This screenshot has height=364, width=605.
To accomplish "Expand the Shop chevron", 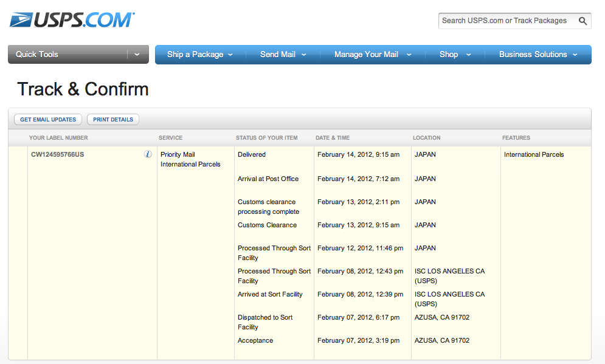I will pos(468,55).
